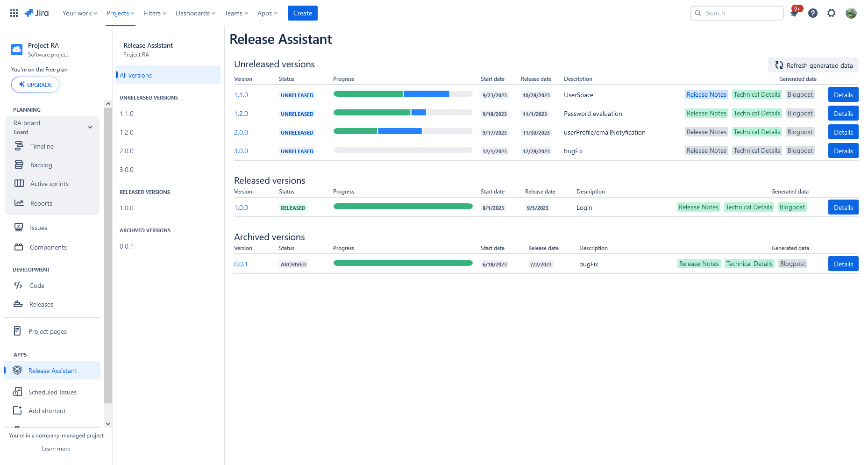
Task: Open Details for version 1.1.0
Action: pos(843,95)
